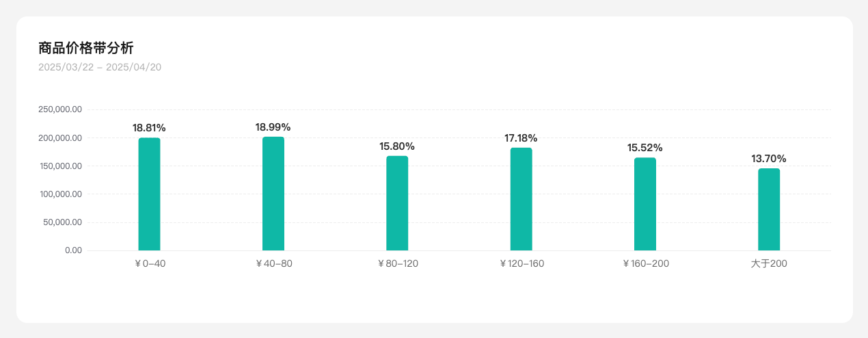The height and width of the screenshot is (338, 868).
Task: Select the ¥120–160 price bar
Action: 521,199
